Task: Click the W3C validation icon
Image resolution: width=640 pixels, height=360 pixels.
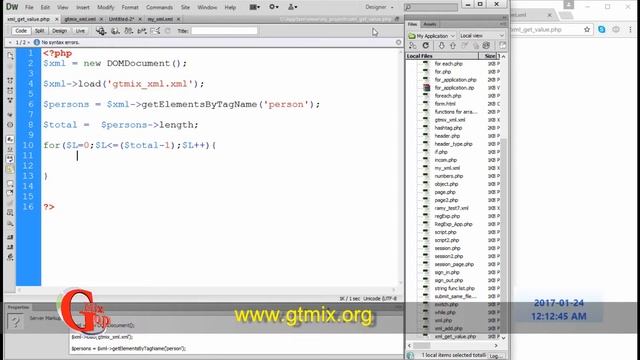Action: point(142,31)
